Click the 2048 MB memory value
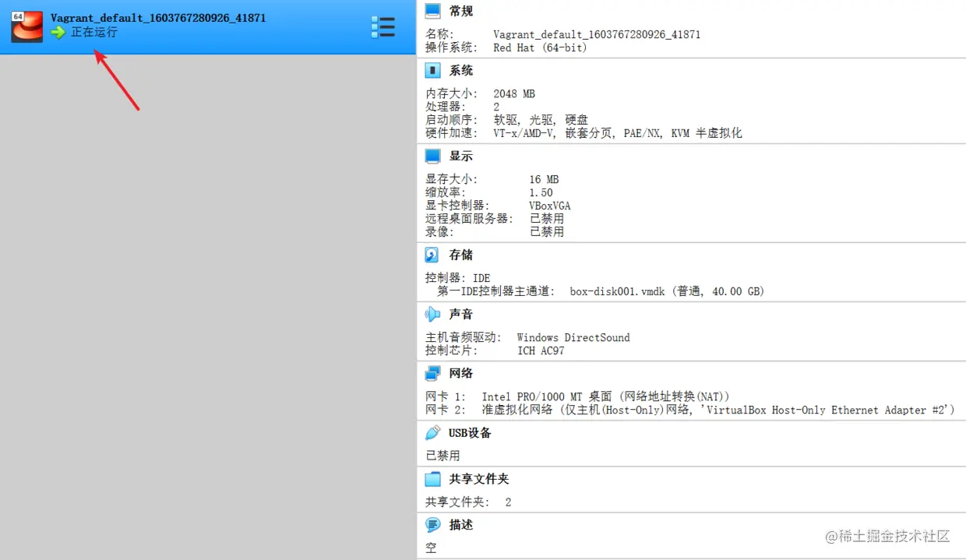This screenshot has height=560, width=966. coord(514,93)
